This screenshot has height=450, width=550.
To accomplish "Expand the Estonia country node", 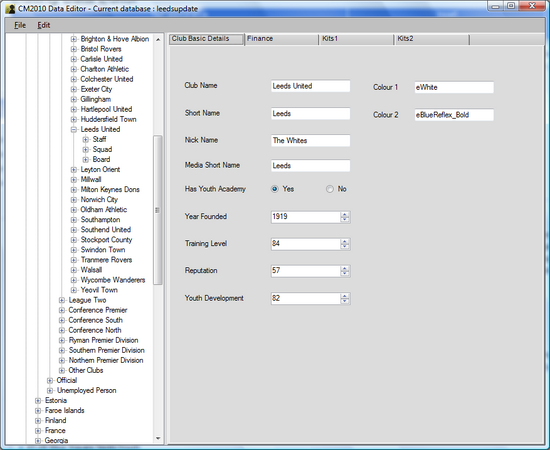I will (x=38, y=401).
